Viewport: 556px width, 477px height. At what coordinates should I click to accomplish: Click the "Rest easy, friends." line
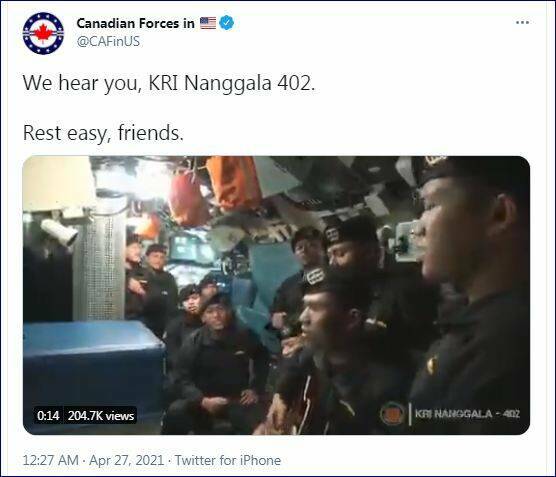pos(103,133)
